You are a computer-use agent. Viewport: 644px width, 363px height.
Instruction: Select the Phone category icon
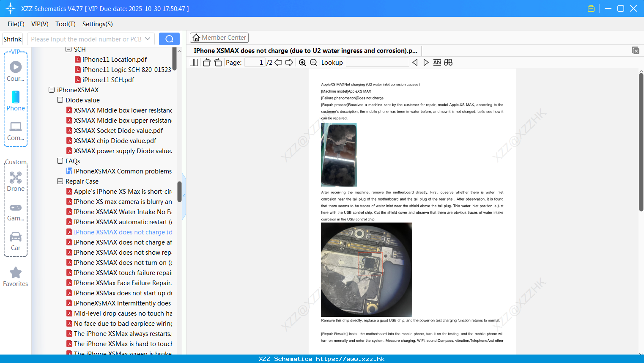tap(16, 101)
